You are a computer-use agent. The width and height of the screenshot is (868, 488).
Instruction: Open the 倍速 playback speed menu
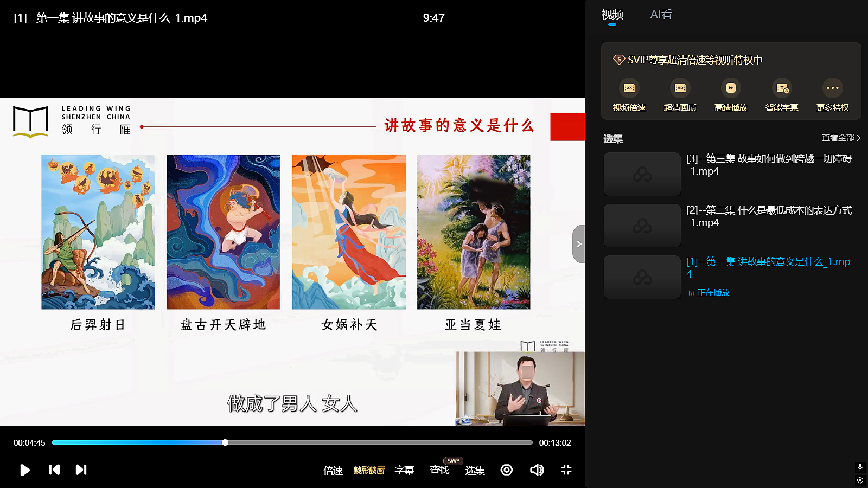point(333,470)
